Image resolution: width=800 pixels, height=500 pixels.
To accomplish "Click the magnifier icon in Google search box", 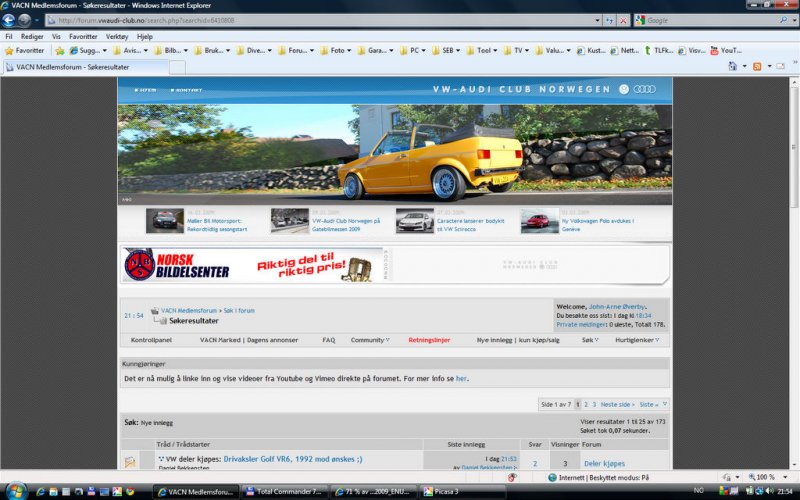I will [782, 20].
